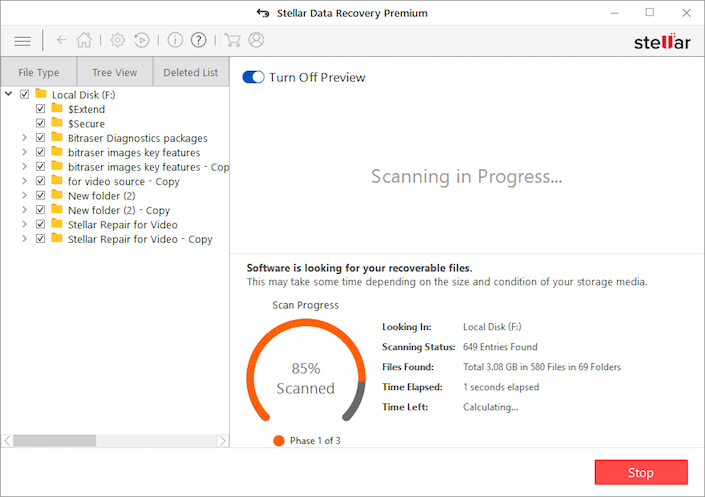Viewport: 705px width, 497px height.
Task: Click the user account icon
Action: click(x=256, y=41)
